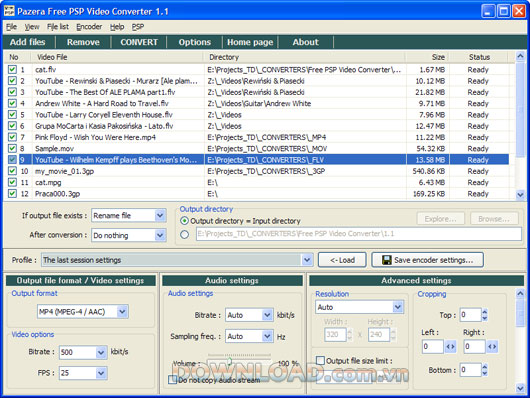Click Save encoder settings button

pyautogui.click(x=427, y=260)
